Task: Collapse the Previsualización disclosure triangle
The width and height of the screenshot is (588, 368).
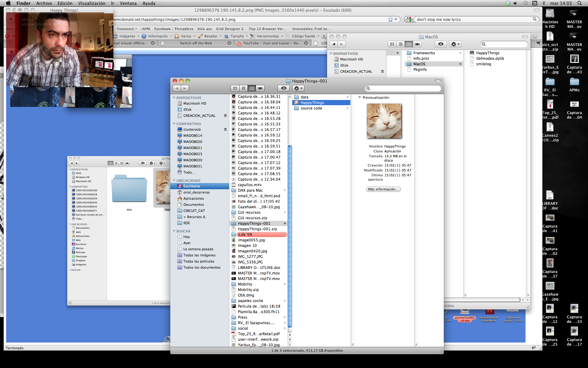Action: (x=360, y=98)
